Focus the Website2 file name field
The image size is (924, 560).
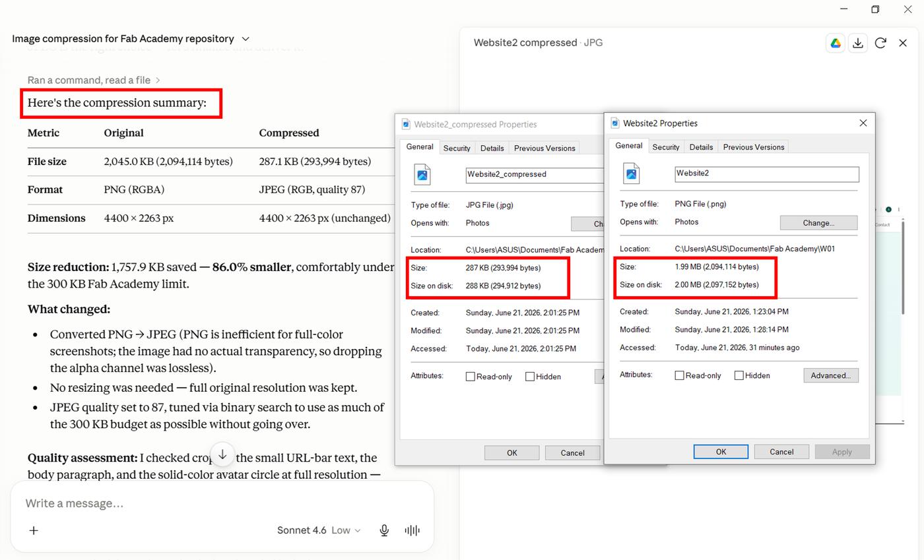click(x=767, y=173)
